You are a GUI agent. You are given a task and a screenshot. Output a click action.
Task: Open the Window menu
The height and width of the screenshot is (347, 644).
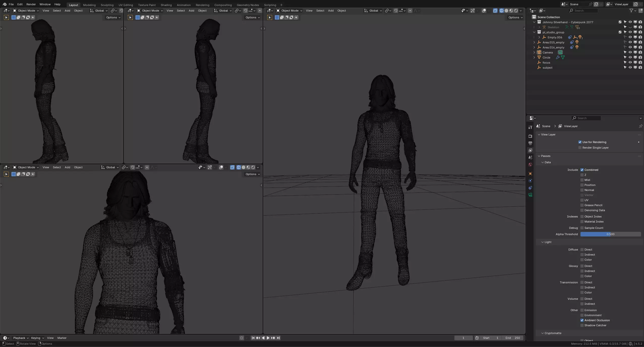tap(45, 4)
